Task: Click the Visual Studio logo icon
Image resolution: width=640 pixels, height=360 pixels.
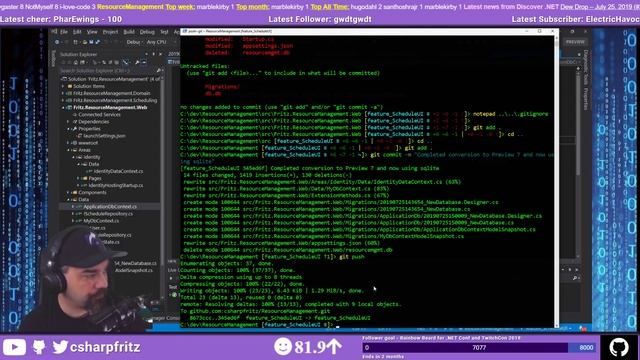Action: coord(53,31)
